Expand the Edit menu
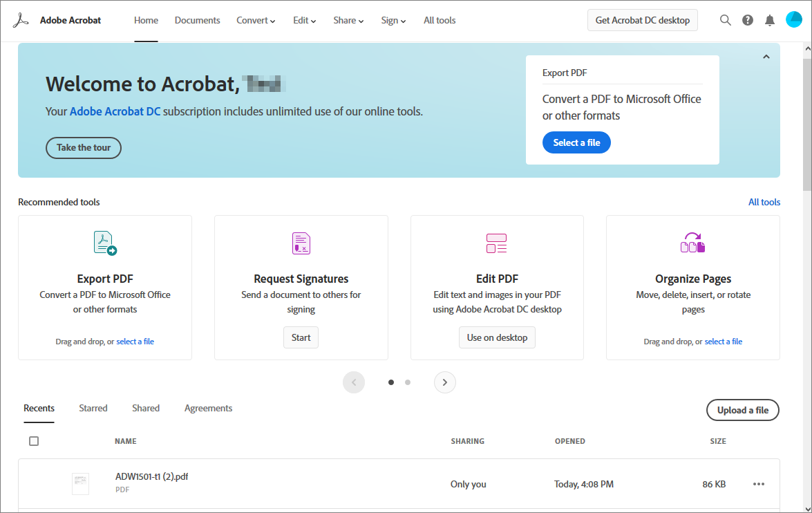This screenshot has width=812, height=513. click(304, 20)
